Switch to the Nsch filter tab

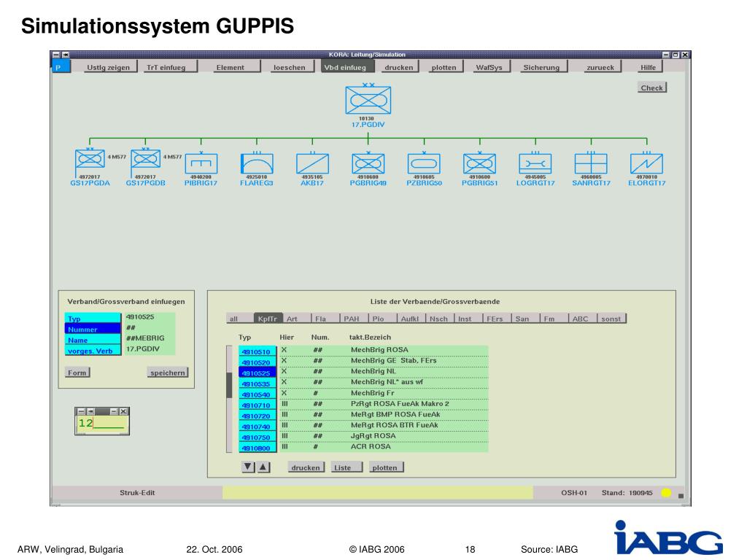pyautogui.click(x=440, y=319)
